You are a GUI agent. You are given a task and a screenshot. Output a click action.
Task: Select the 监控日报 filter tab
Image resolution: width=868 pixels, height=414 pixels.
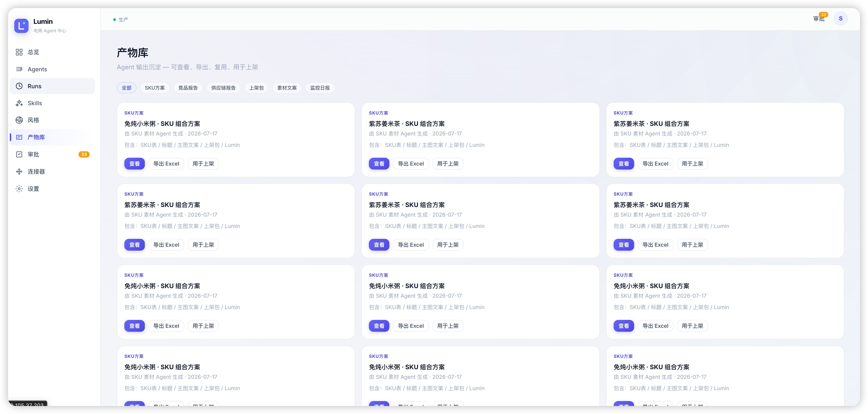pyautogui.click(x=320, y=88)
